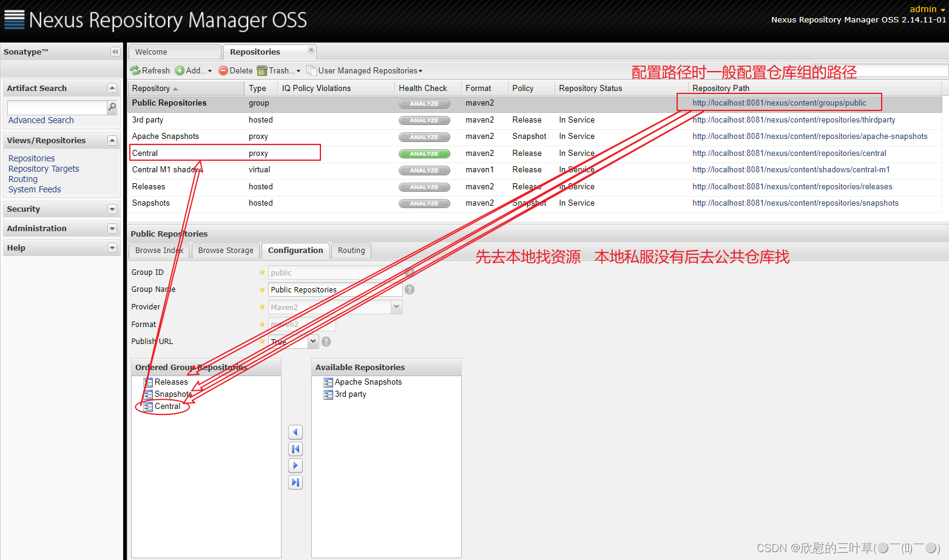Image resolution: width=949 pixels, height=560 pixels.
Task: Click Analyze button for Central repository
Action: point(424,153)
